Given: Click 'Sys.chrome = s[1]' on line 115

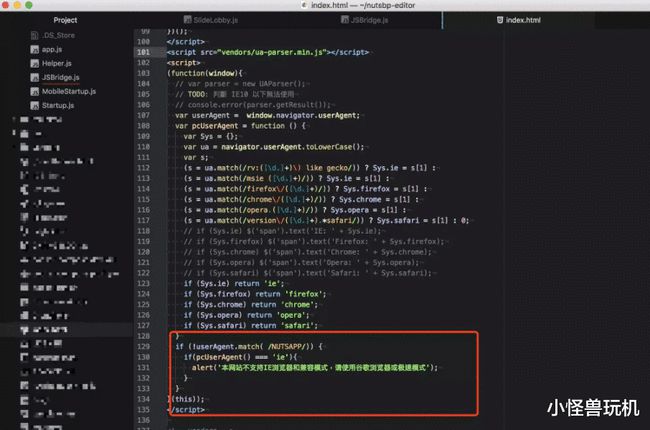Looking at the screenshot, I should 375,199.
